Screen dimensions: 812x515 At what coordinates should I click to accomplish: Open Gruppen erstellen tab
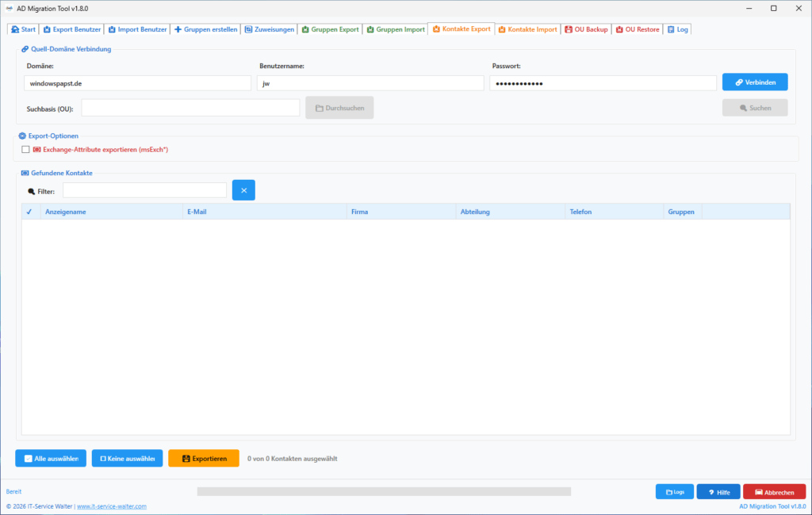tap(205, 29)
